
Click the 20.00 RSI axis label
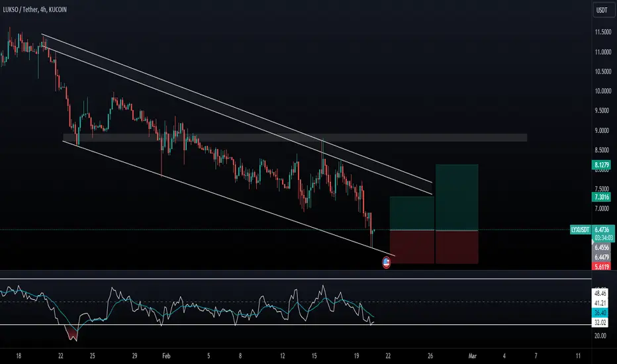(x=600, y=336)
